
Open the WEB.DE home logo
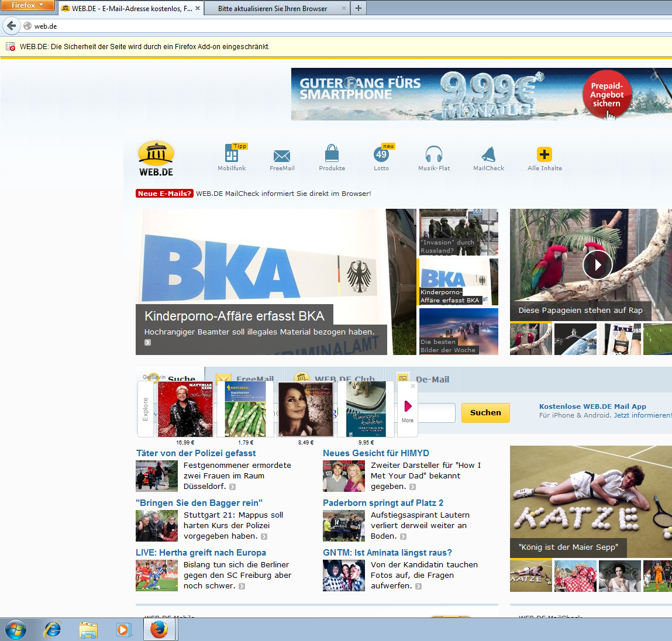156,159
